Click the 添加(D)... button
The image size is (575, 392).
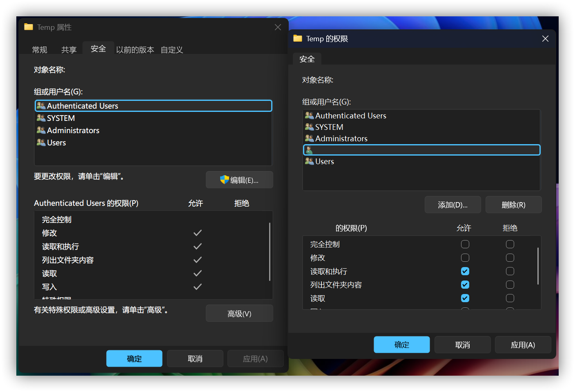453,205
